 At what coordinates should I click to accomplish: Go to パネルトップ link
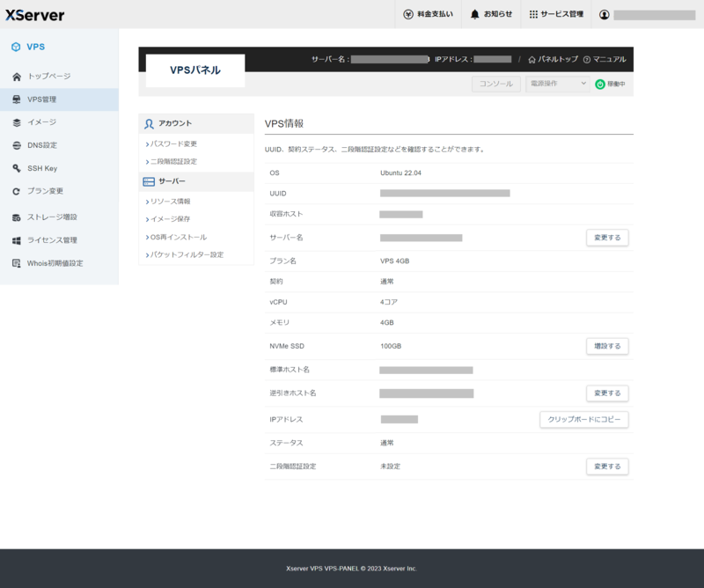click(x=558, y=59)
